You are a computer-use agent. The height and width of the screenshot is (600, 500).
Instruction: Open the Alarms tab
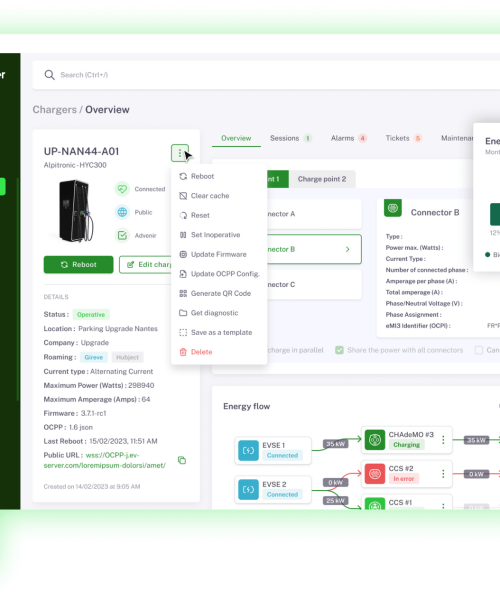(349, 138)
